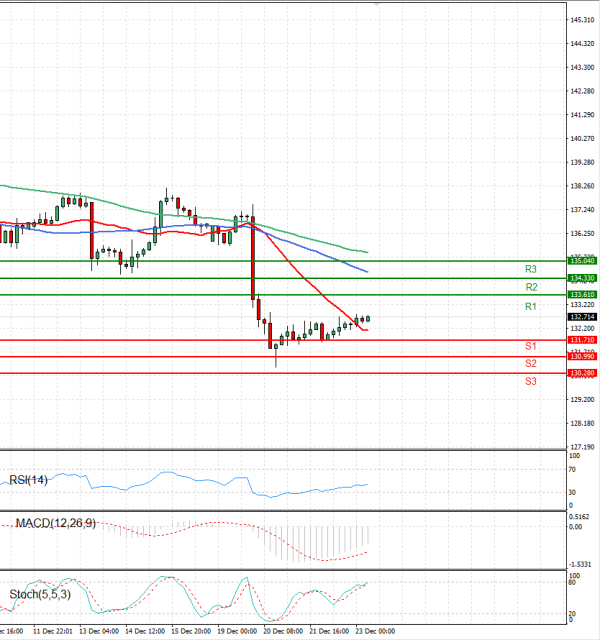Click the 21 Dec 16:00 time label
Image resolution: width=600 pixels, height=640 pixels.
tap(329, 631)
